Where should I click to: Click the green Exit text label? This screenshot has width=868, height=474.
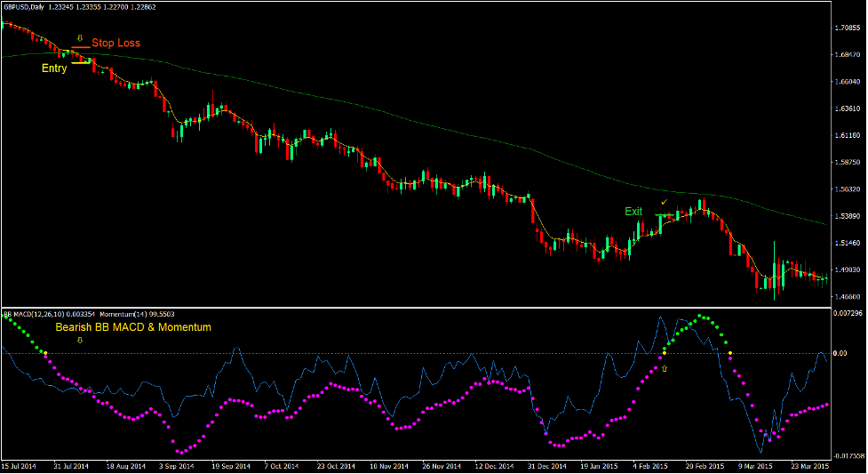tap(633, 212)
